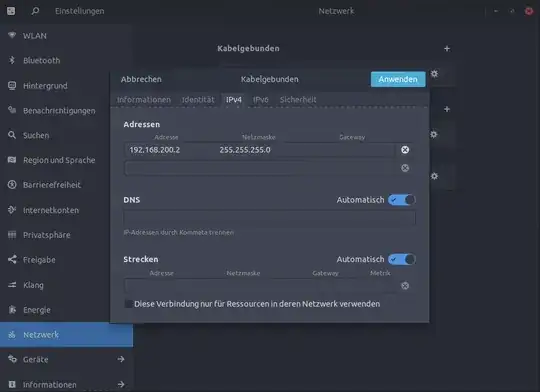Viewport: 540px width, 392px height.
Task: Click the Barrierefreiheit accessibility icon
Action: 12,185
